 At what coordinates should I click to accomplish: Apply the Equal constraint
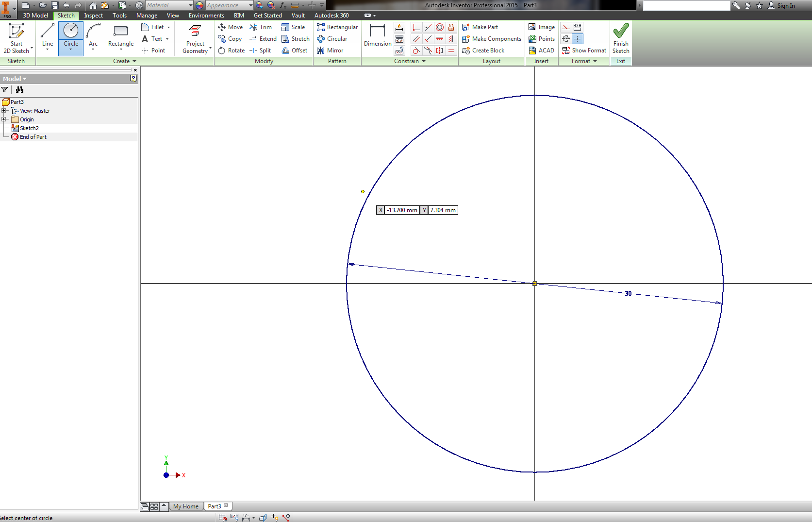451,51
